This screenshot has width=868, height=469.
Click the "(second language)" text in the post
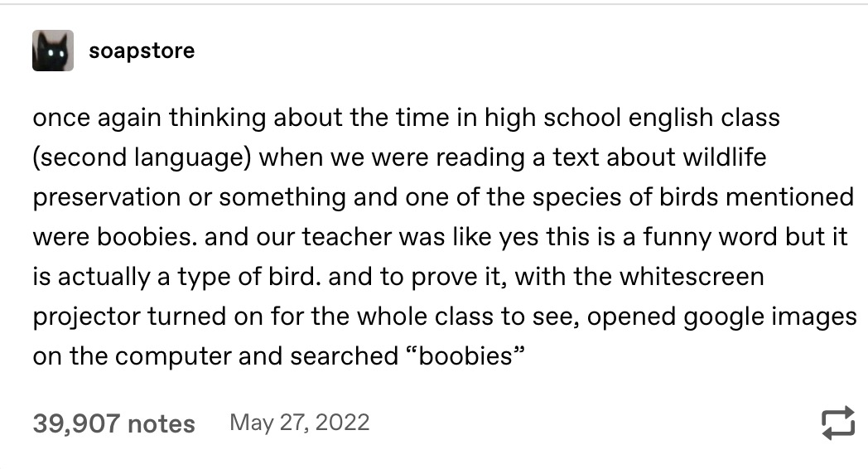pos(142,157)
